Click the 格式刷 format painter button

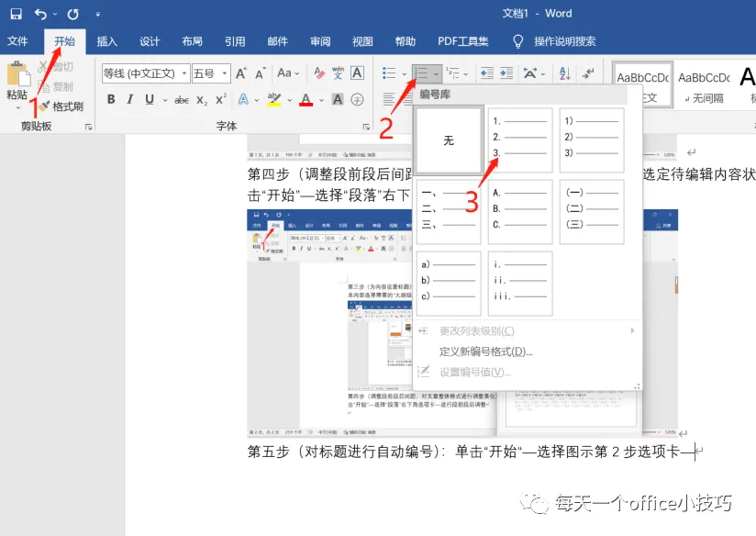pyautogui.click(x=61, y=106)
